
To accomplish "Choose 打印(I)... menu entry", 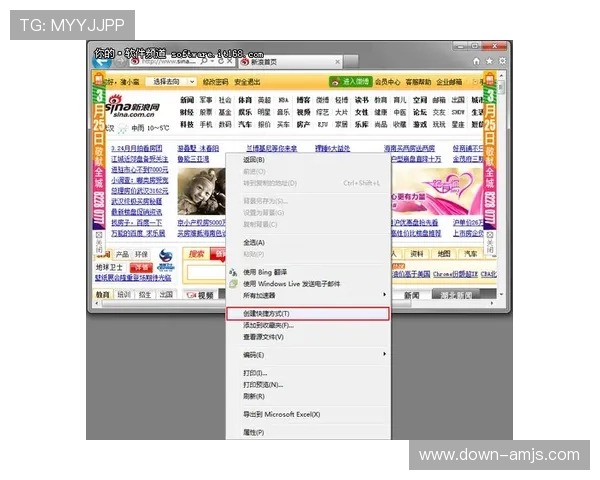I will point(308,373).
